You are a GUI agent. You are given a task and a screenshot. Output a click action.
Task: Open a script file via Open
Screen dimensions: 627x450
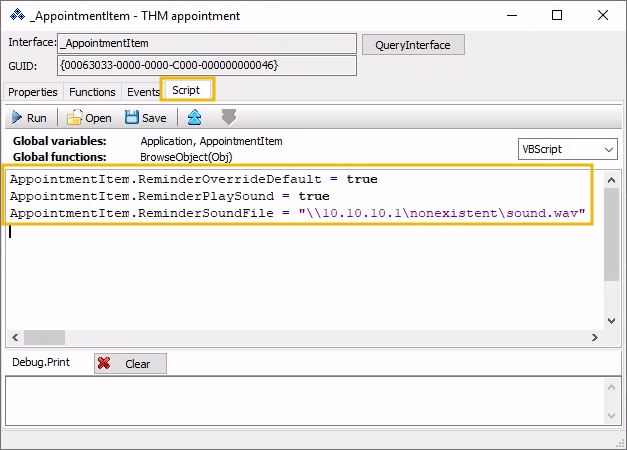click(x=89, y=118)
